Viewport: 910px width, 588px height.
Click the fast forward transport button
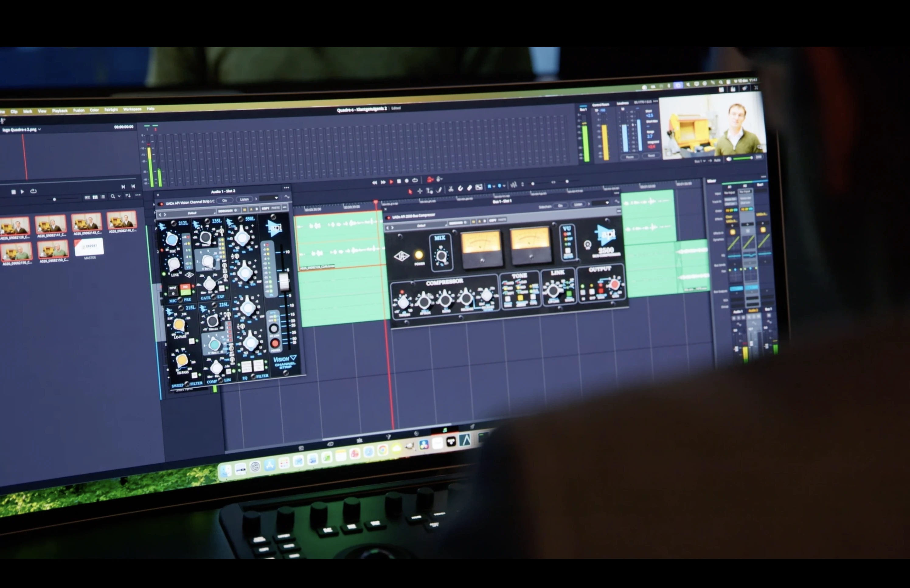pos(383,182)
